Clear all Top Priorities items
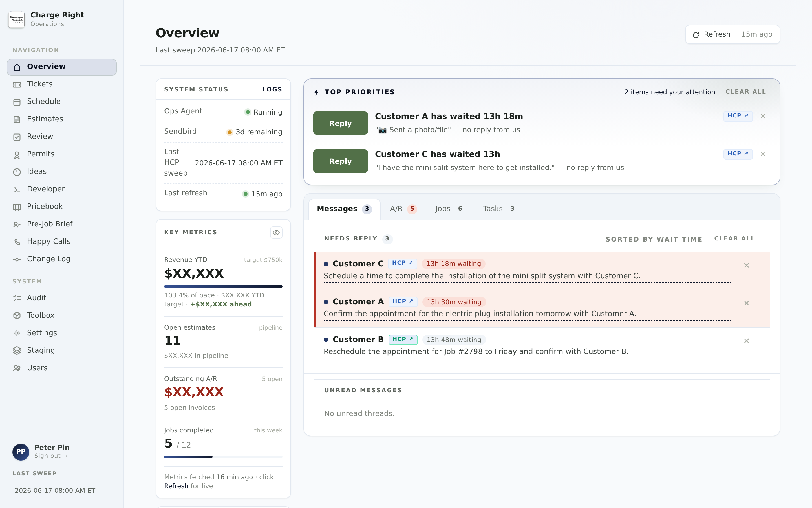Image resolution: width=812 pixels, height=508 pixels. (x=745, y=92)
